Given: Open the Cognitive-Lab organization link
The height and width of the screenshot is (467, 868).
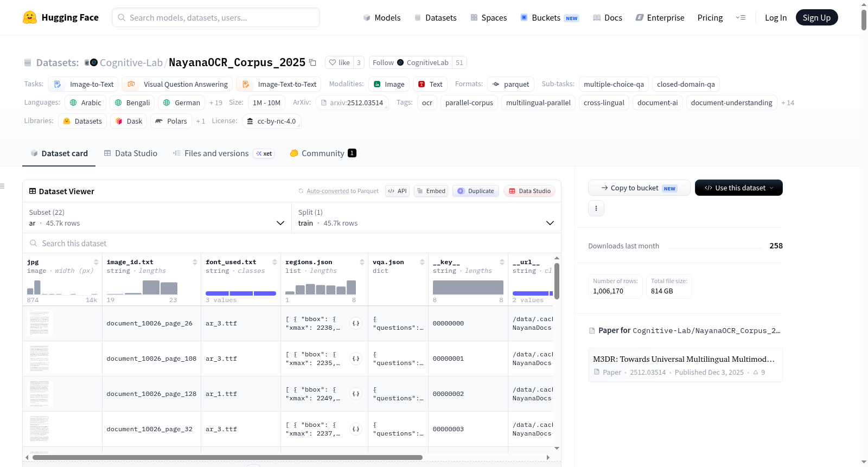Looking at the screenshot, I should 131,62.
